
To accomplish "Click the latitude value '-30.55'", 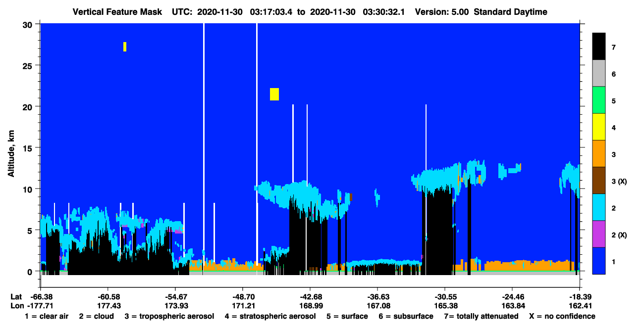I will coord(445,297).
